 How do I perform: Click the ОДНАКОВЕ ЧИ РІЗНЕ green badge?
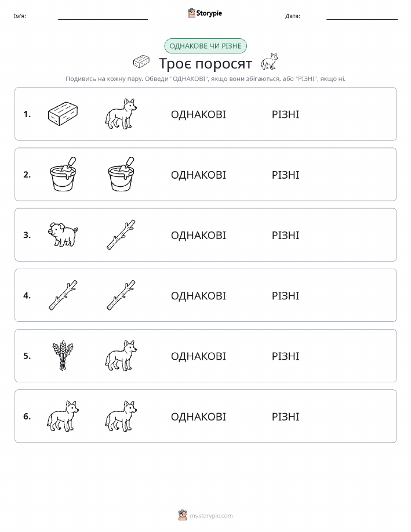click(x=205, y=46)
